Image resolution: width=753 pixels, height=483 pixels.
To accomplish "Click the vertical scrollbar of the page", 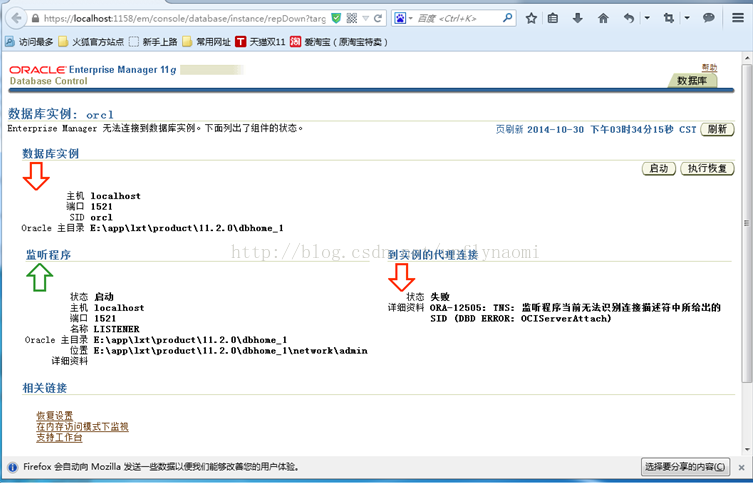I will coord(747,223).
